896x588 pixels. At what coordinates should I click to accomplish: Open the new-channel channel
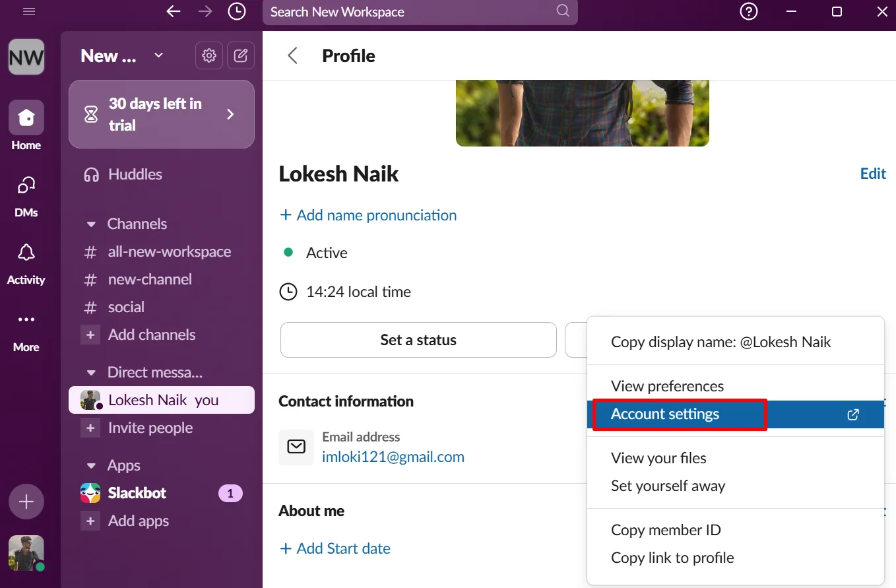point(162,279)
